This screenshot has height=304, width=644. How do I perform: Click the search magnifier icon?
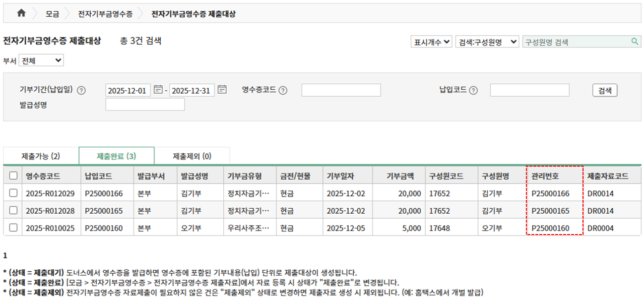634,42
